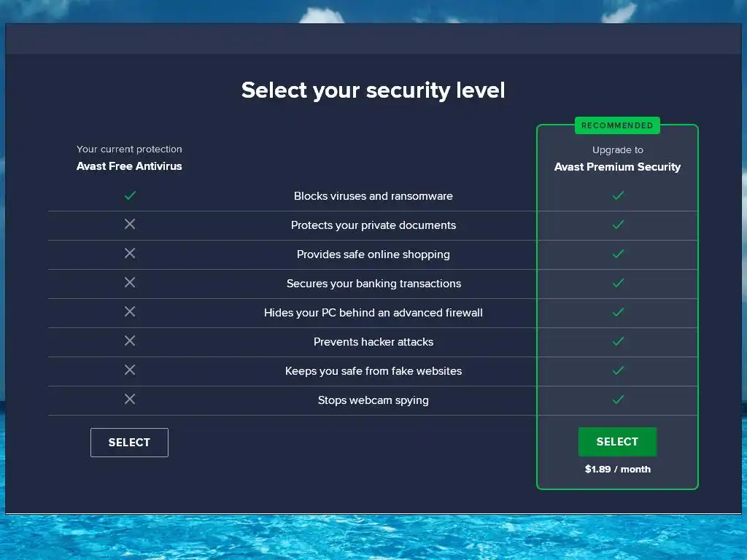747x560 pixels.
Task: Click the green RECOMMENDED badge
Action: 617,125
